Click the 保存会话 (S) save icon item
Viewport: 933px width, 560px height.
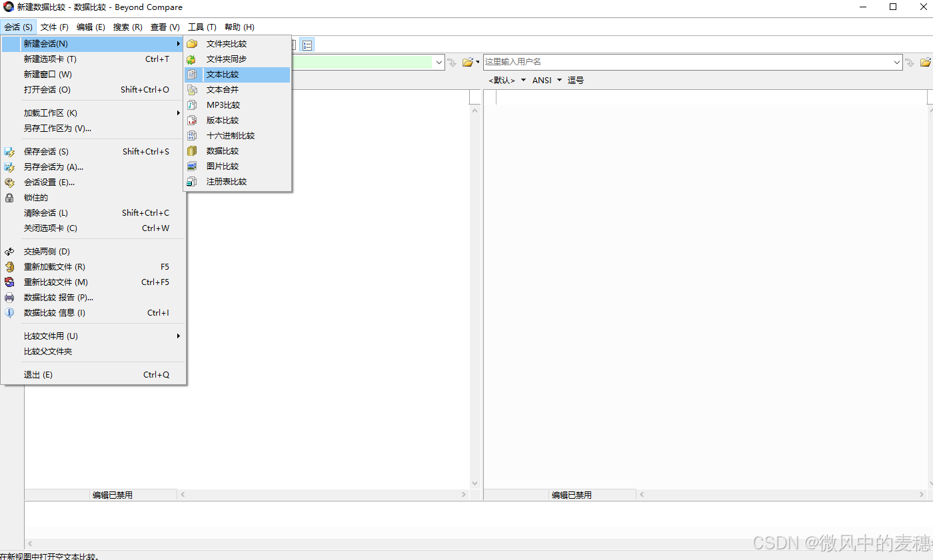pos(9,152)
